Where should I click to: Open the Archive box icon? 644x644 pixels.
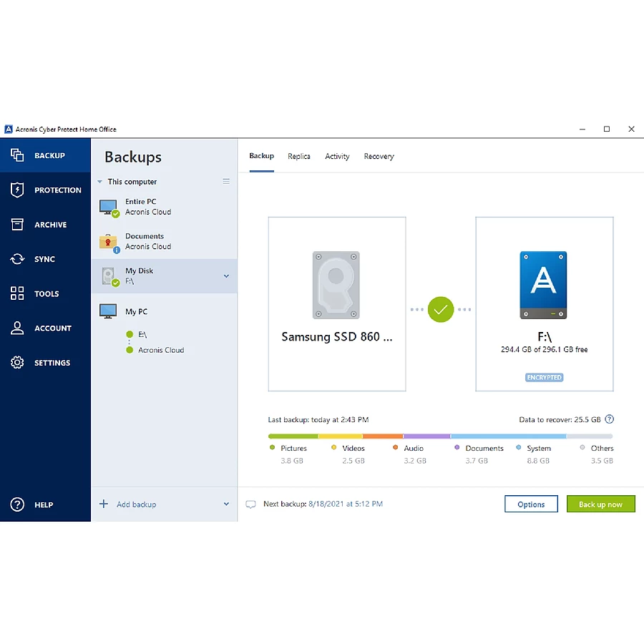(17, 224)
